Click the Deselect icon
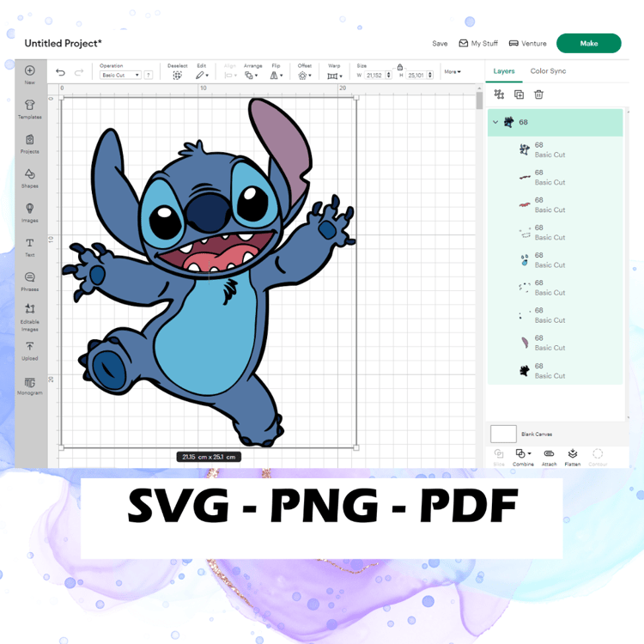 [x=177, y=76]
